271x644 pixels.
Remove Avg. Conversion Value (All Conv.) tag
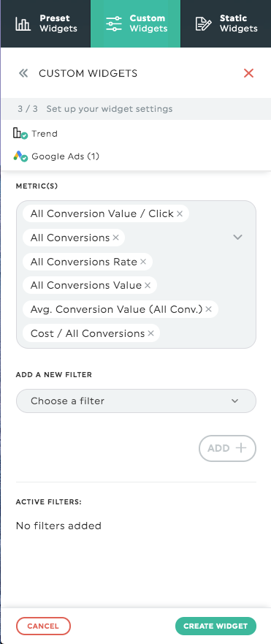coord(209,309)
